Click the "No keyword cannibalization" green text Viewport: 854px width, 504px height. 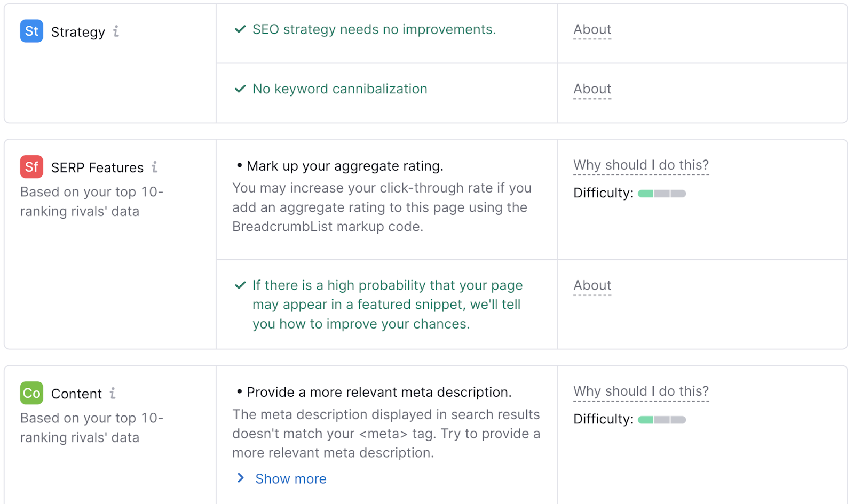(339, 89)
